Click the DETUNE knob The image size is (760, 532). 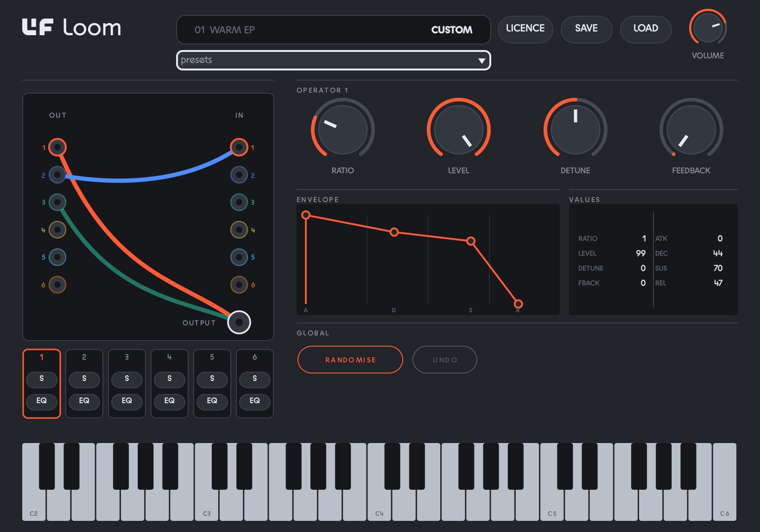tap(575, 130)
